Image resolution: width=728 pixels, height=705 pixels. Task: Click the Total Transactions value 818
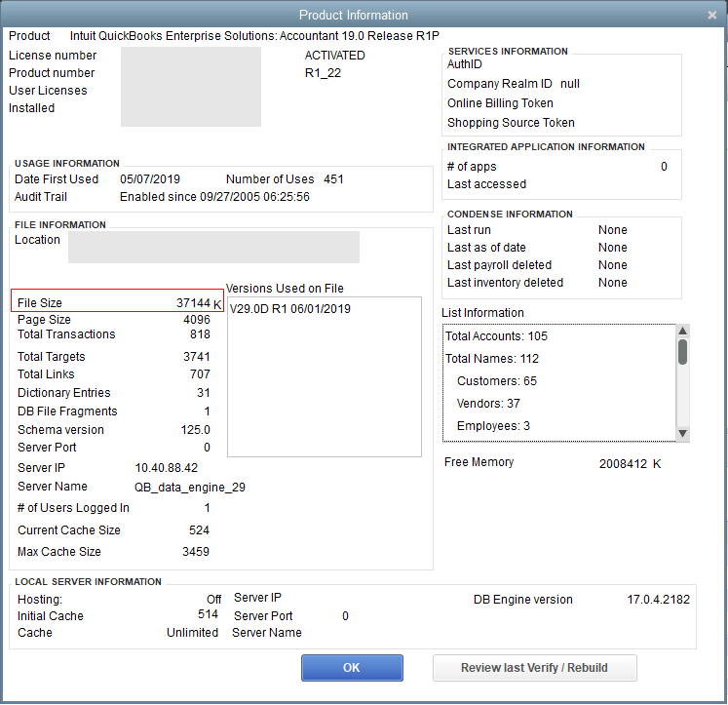200,334
